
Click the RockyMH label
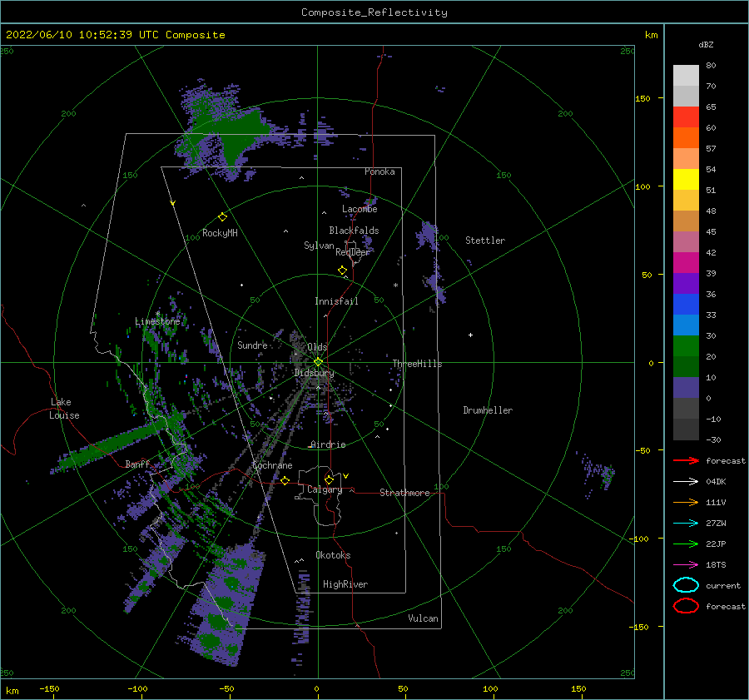[x=220, y=233]
